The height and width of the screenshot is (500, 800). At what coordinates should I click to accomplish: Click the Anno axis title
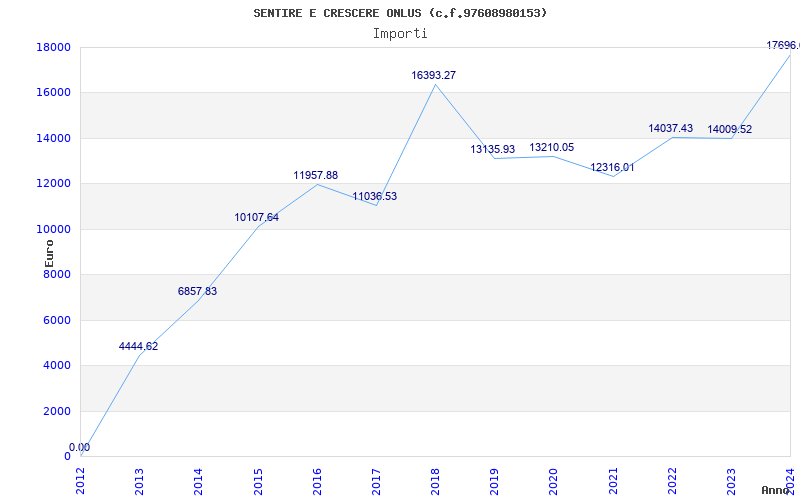776,490
